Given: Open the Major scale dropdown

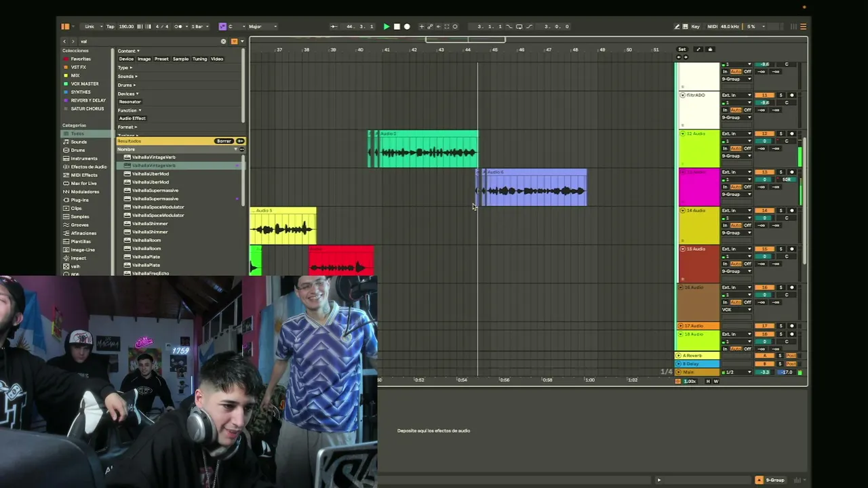Looking at the screenshot, I should [x=262, y=26].
